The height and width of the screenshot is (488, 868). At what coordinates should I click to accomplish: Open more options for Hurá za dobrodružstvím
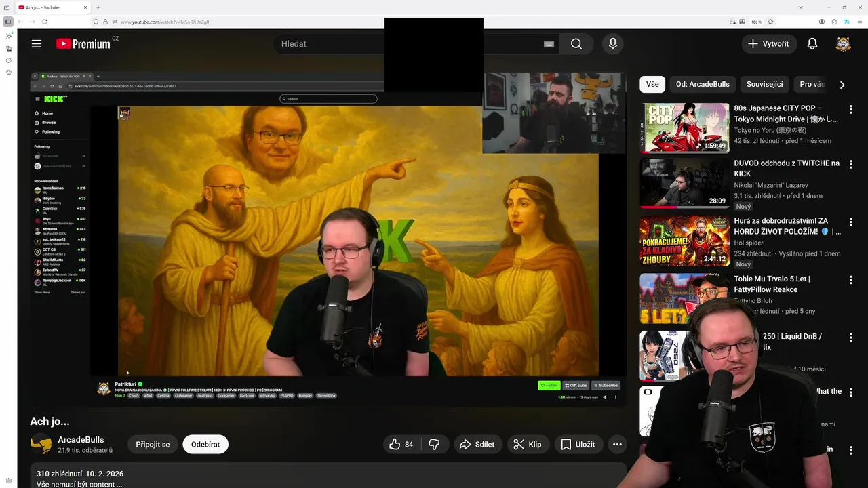[x=850, y=222]
